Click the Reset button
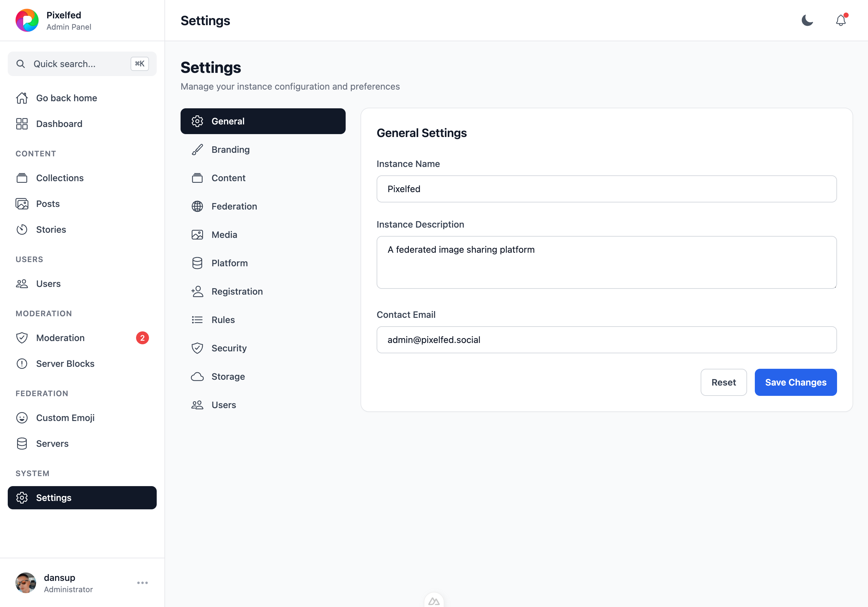The image size is (868, 607). point(724,383)
